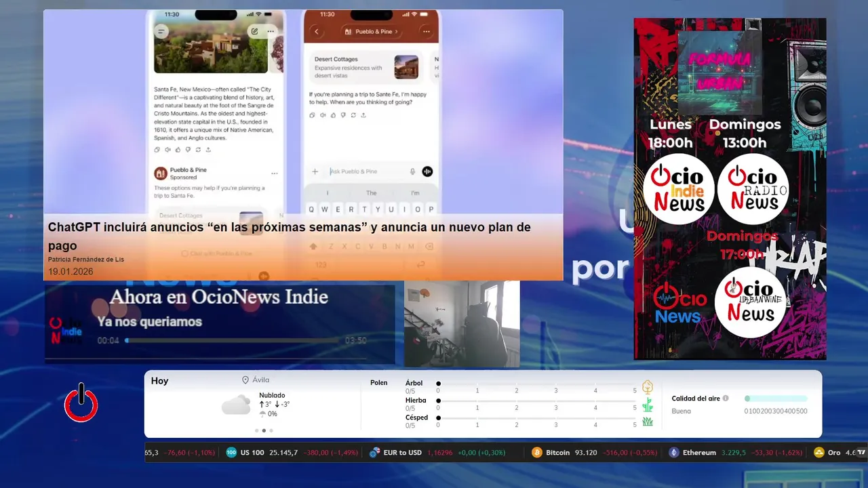Click the webcam feed thumbnail

[462, 324]
